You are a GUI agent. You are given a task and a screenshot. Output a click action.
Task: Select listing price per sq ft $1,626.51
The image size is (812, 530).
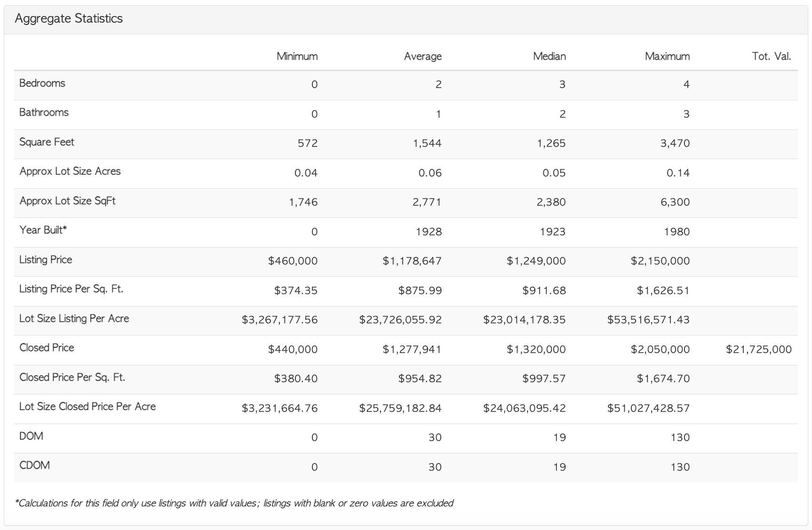click(x=663, y=290)
